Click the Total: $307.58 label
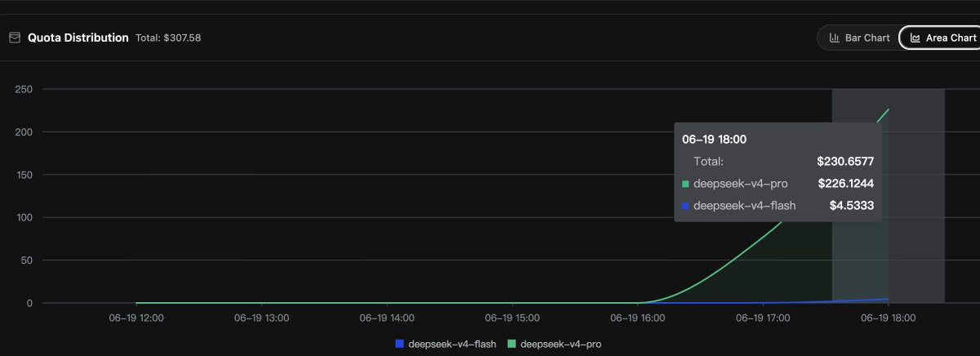The height and width of the screenshot is (356, 980). click(168, 38)
